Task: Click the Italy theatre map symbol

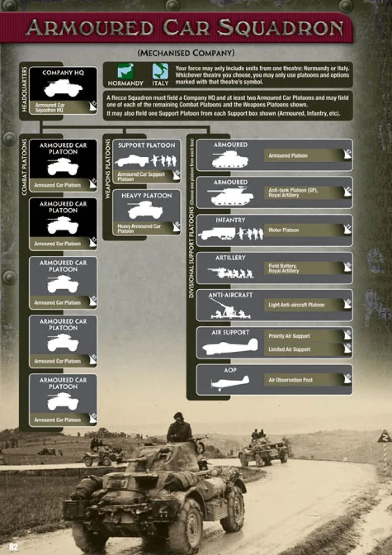Action: coord(160,71)
